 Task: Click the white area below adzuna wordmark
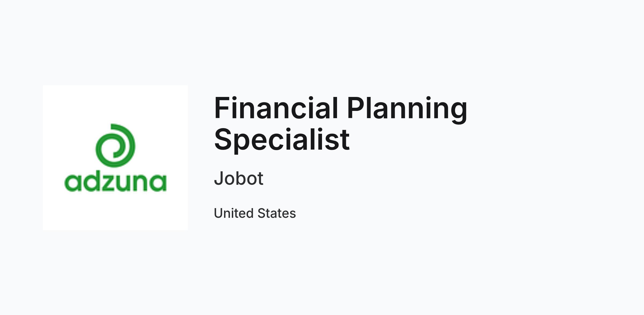point(115,211)
